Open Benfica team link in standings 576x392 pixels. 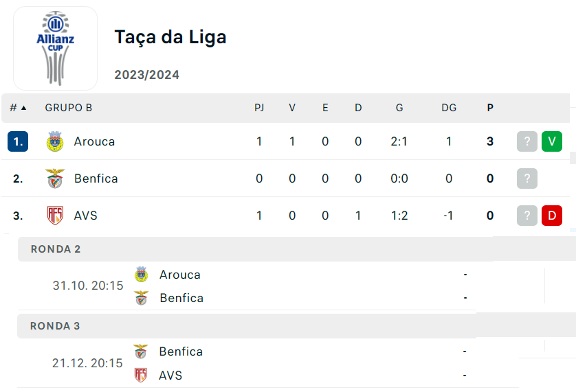click(x=96, y=178)
